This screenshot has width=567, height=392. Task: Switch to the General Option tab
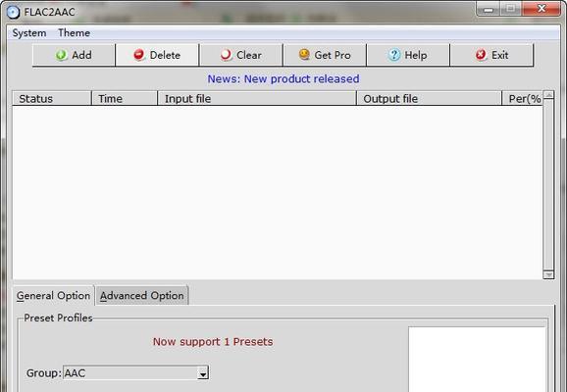pos(54,296)
